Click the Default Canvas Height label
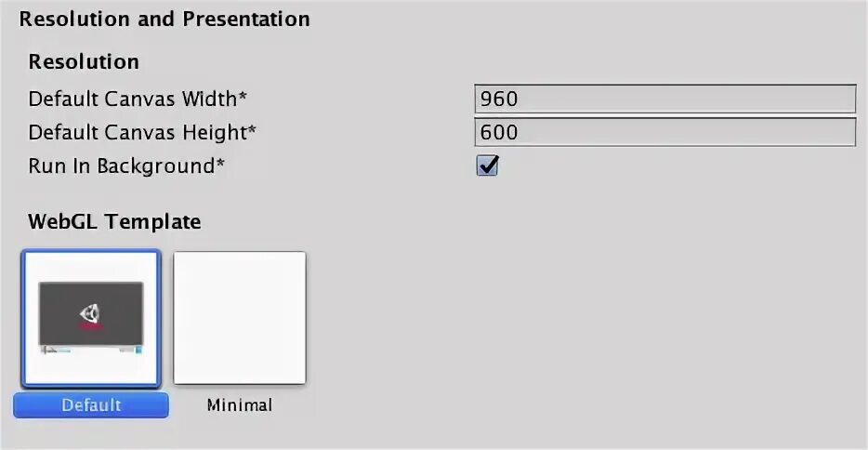This screenshot has height=450, width=868. click(x=138, y=132)
